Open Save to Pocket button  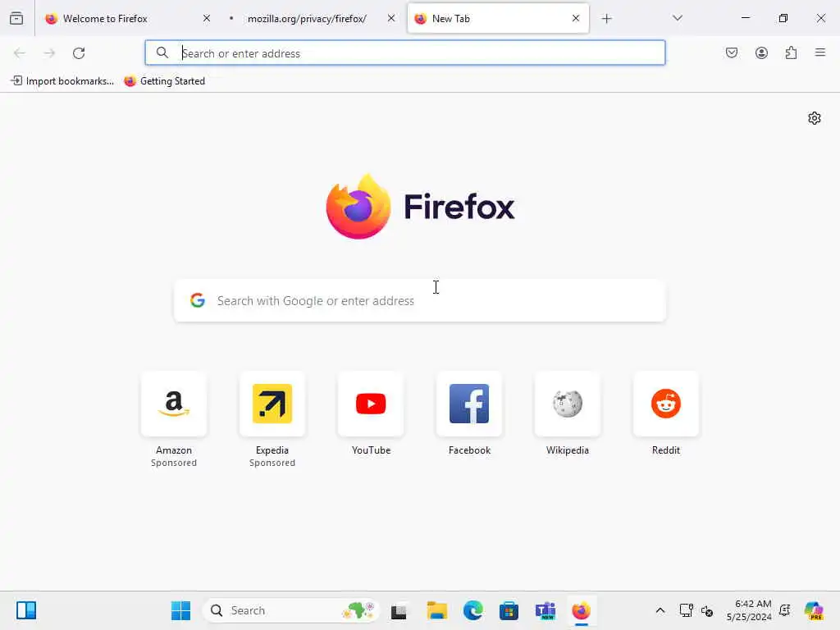point(732,52)
